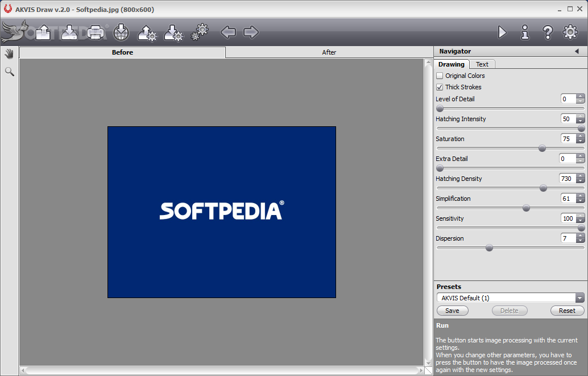Click the Hatching Intensity value field

[x=569, y=119]
